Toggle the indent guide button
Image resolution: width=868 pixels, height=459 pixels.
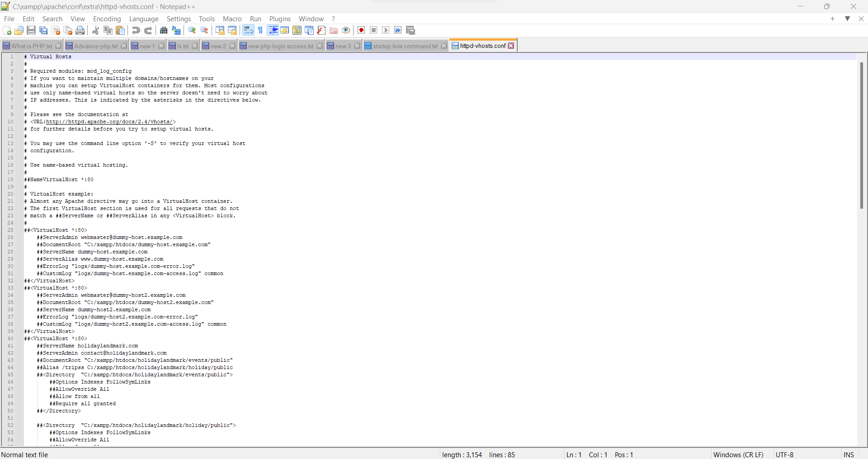[x=273, y=30]
